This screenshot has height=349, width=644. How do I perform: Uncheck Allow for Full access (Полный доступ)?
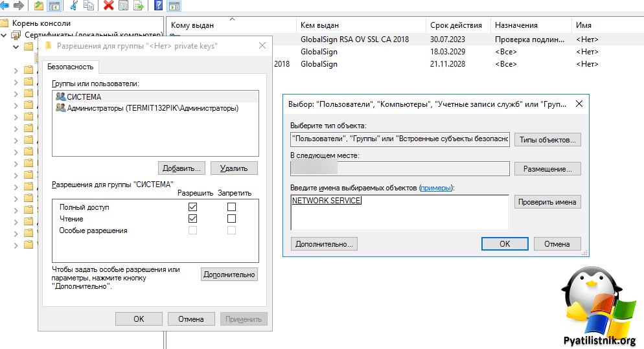[x=192, y=207]
